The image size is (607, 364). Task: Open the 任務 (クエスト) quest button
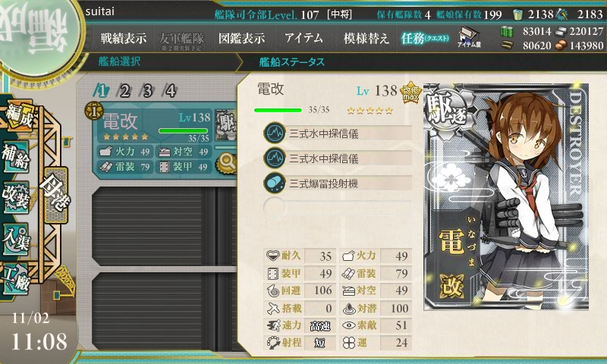[425, 38]
